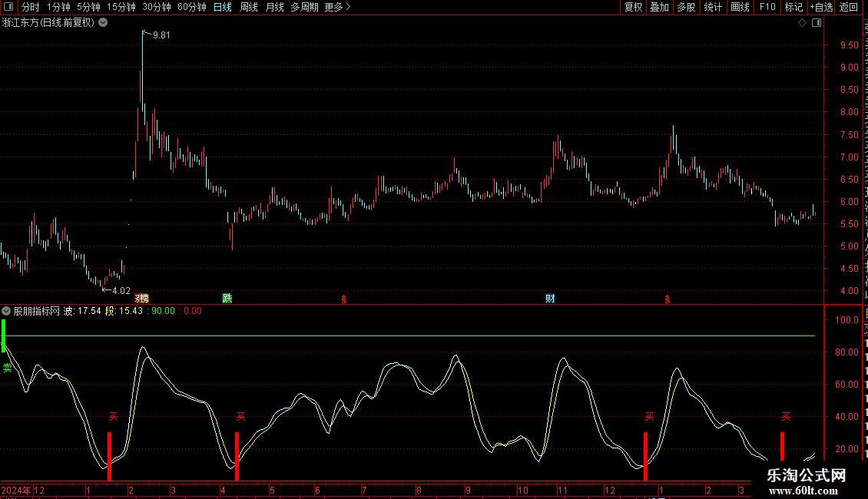868x499 pixels.
Task: Toggle the left panel icon in the top-left corner
Action: (8, 7)
